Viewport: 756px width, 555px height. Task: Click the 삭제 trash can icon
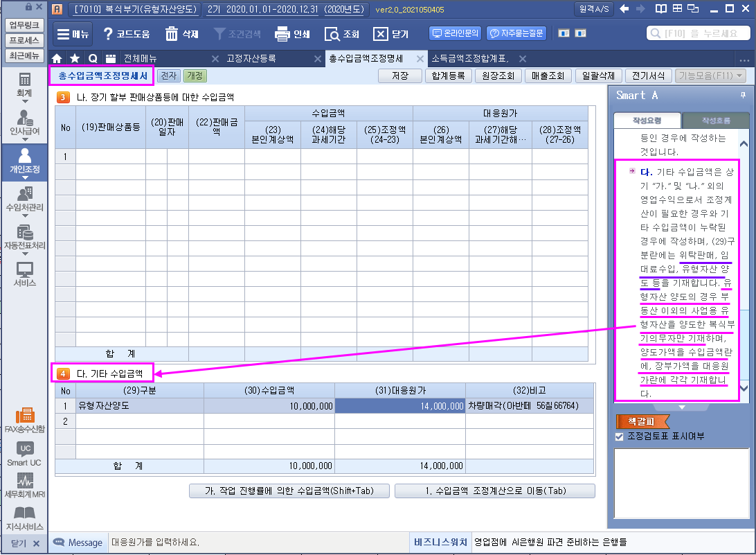[x=172, y=34]
